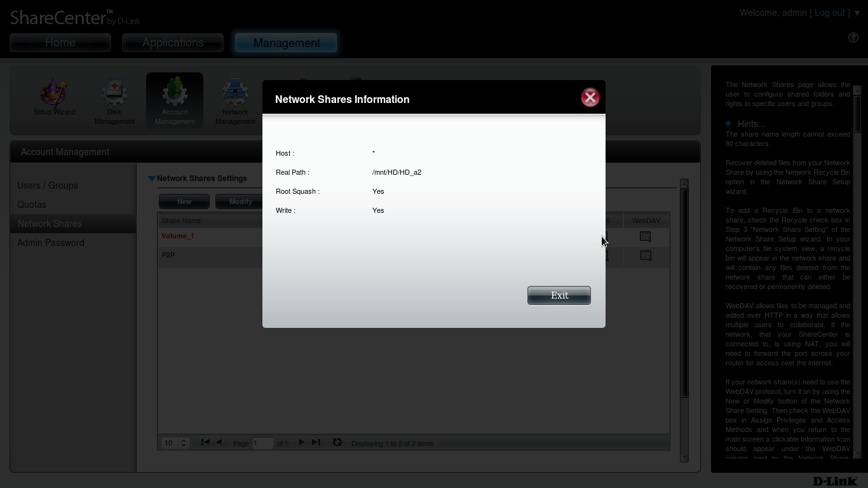This screenshot has height=488, width=868.
Task: Go to the previous page of shares
Action: 219,442
